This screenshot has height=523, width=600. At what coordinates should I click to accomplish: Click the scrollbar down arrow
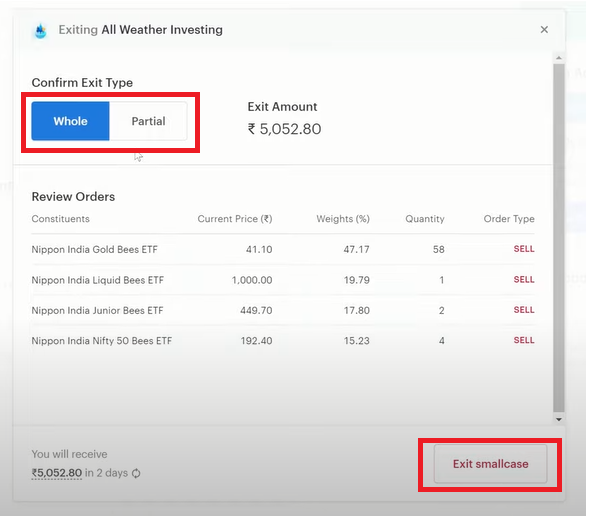click(x=559, y=420)
